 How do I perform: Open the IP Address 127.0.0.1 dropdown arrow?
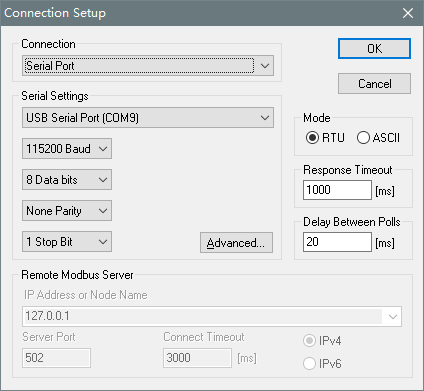tap(393, 316)
